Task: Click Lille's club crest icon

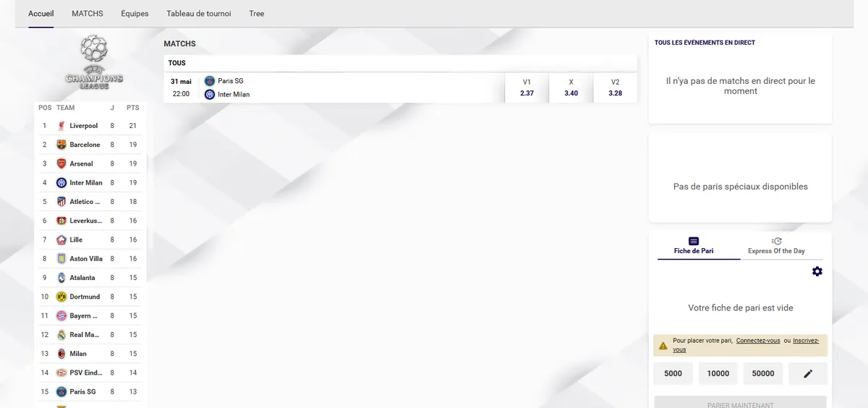Action: coord(61,239)
